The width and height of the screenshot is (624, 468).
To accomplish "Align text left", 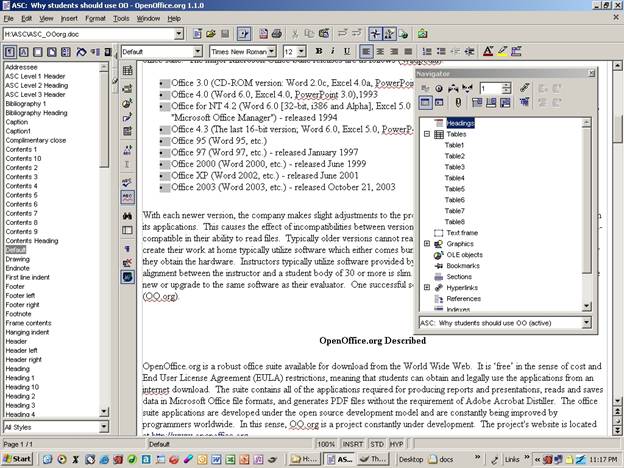I will tap(366, 51).
